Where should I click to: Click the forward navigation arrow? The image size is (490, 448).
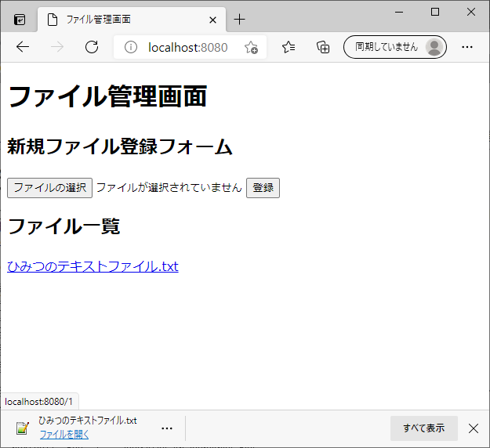coord(57,47)
